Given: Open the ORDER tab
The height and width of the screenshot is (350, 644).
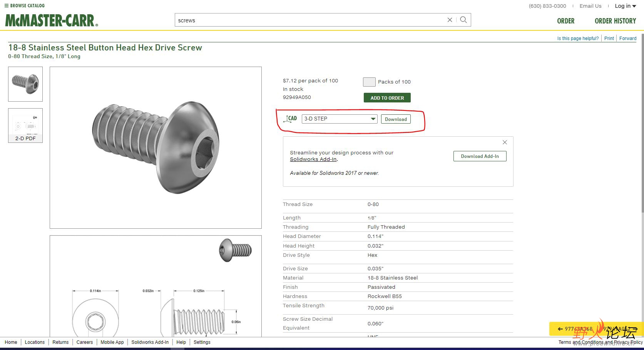Looking at the screenshot, I should [566, 21].
